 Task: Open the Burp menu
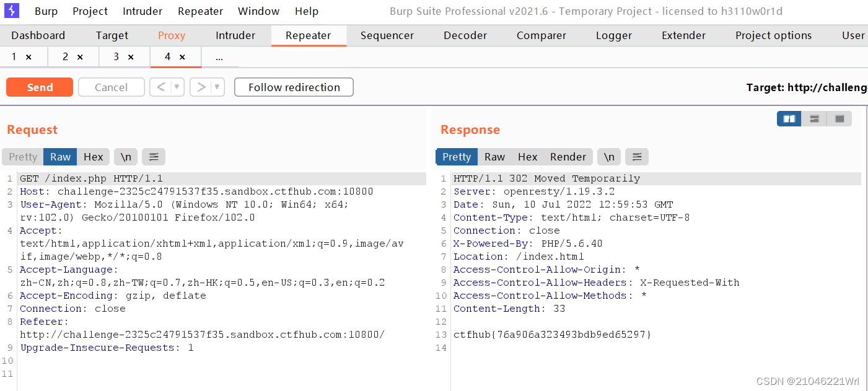46,11
